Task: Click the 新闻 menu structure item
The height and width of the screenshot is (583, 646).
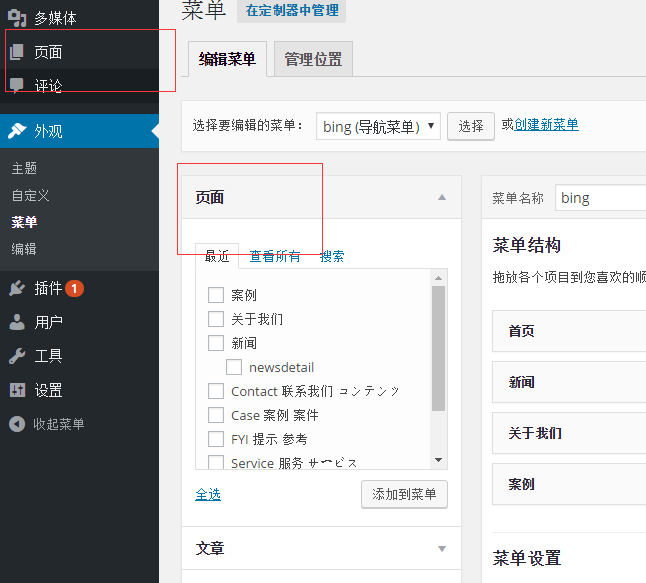Action: pyautogui.click(x=569, y=382)
